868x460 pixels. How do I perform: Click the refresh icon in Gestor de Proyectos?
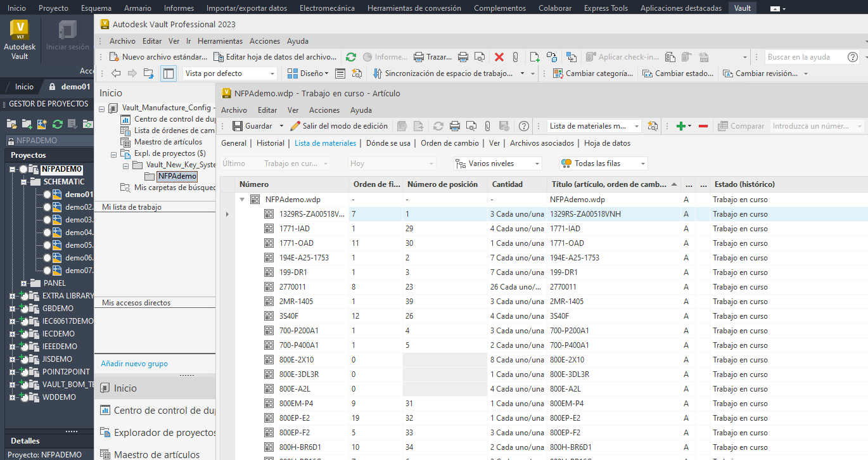[x=58, y=124]
